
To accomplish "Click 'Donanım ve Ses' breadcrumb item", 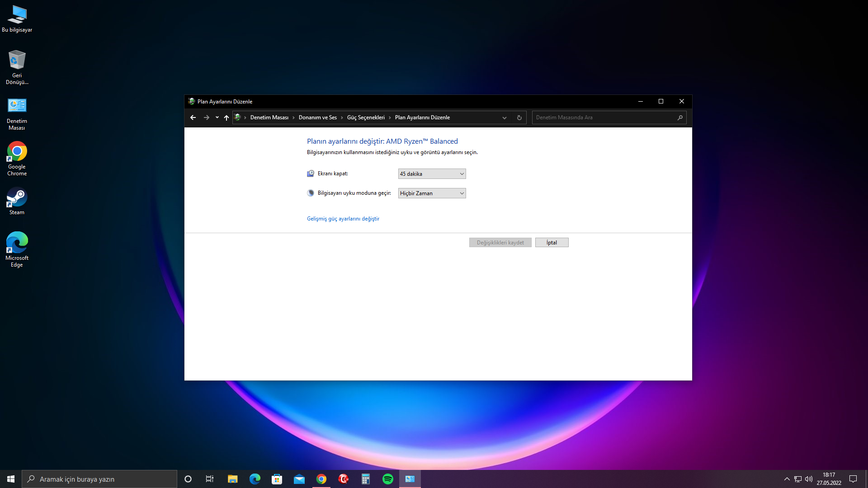I will [317, 117].
